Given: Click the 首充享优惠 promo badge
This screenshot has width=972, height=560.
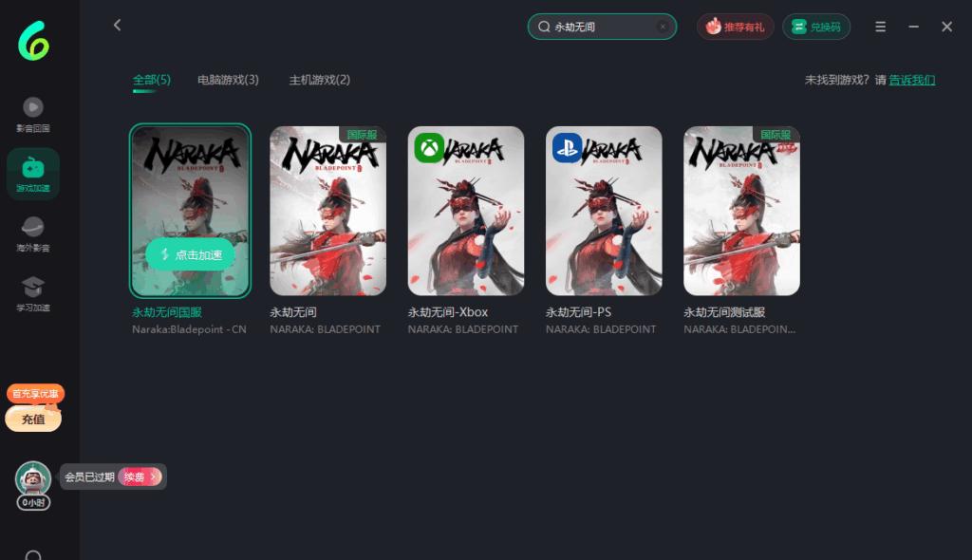Looking at the screenshot, I should [35, 394].
